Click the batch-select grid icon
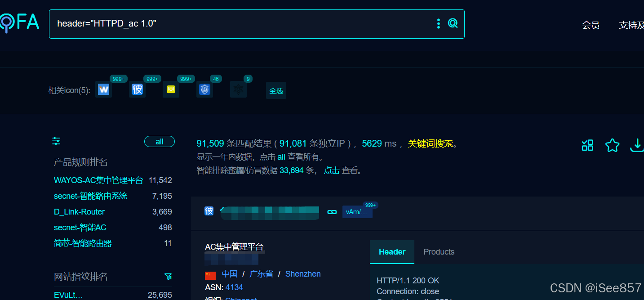The width and height of the screenshot is (644, 300). pyautogui.click(x=587, y=145)
